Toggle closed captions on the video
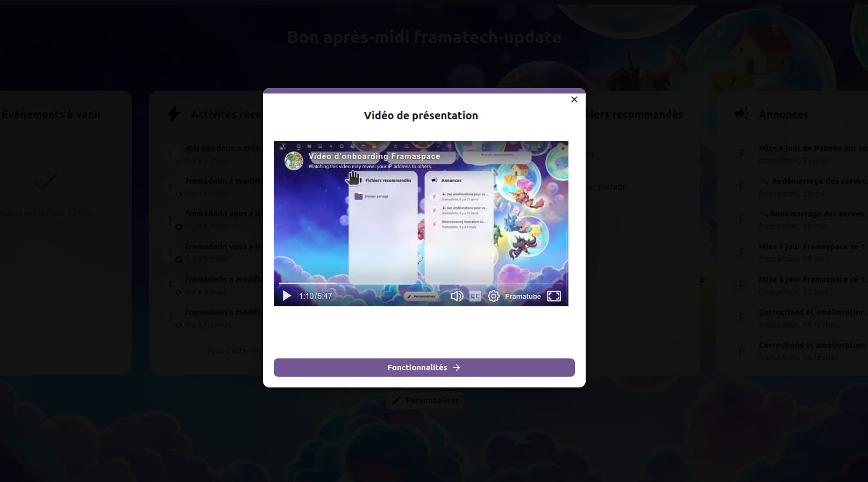 point(475,296)
